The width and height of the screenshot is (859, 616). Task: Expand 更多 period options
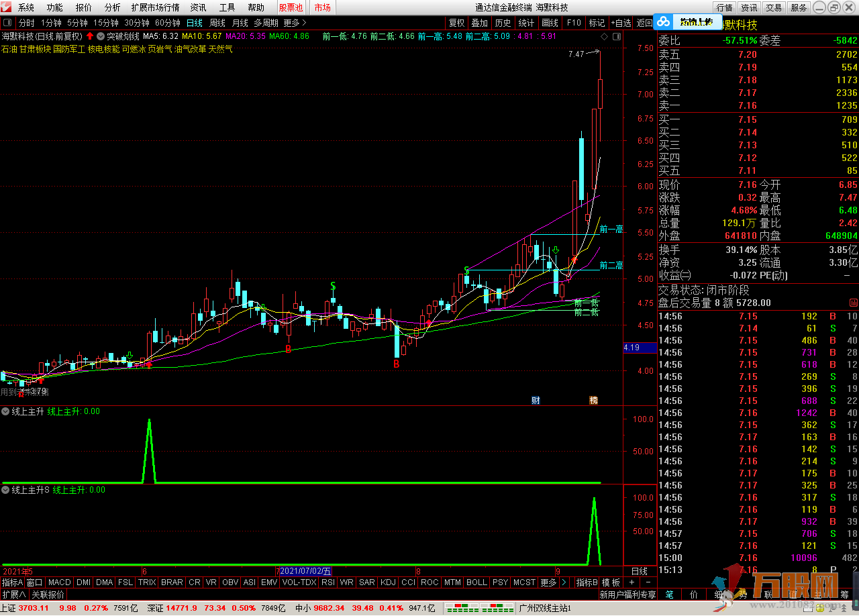[x=295, y=23]
